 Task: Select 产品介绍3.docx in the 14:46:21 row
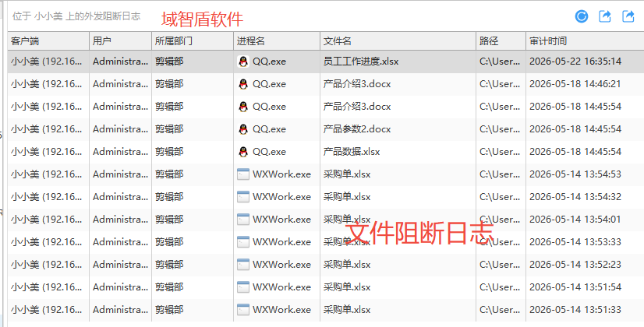point(357,84)
